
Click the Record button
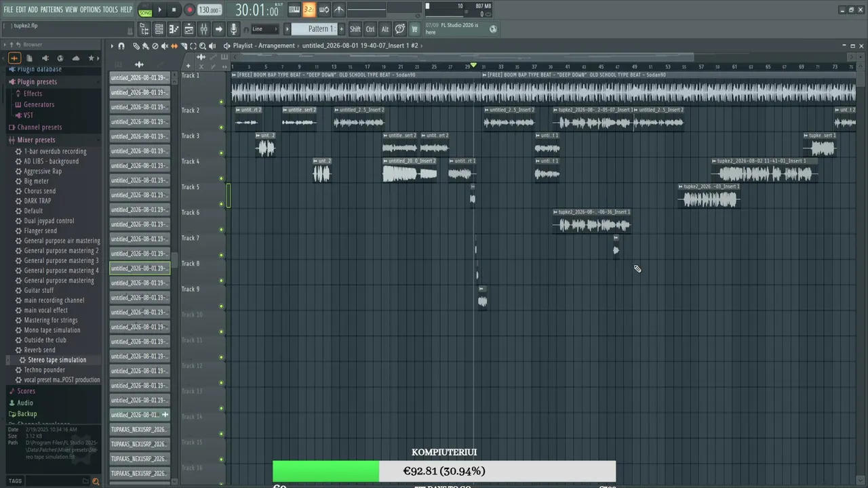point(189,10)
